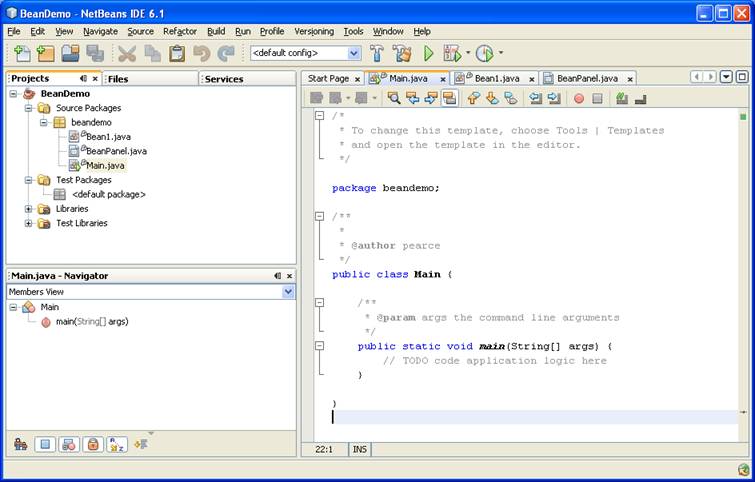Image resolution: width=755 pixels, height=482 pixels.
Task: Toggle Show Inherited Members in Navigator
Action: pos(20,444)
